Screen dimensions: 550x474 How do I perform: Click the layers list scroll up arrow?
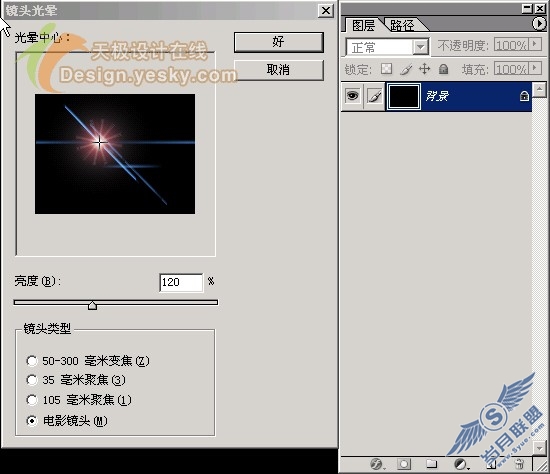539,90
